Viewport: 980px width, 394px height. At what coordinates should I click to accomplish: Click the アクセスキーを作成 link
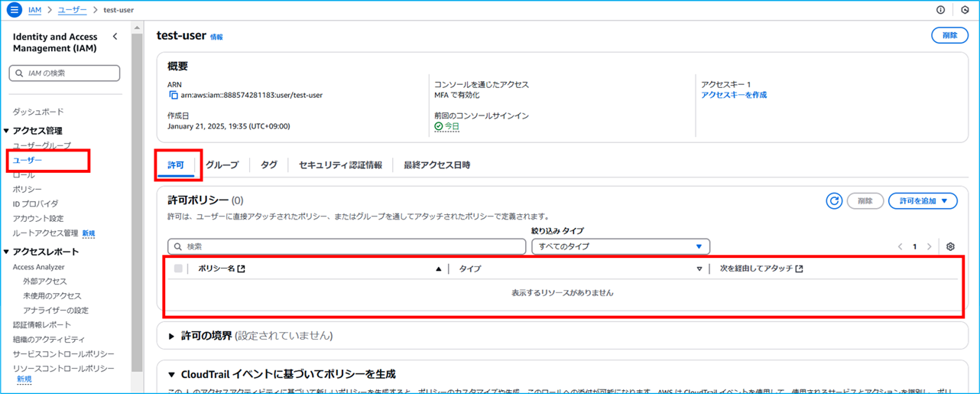pos(734,96)
